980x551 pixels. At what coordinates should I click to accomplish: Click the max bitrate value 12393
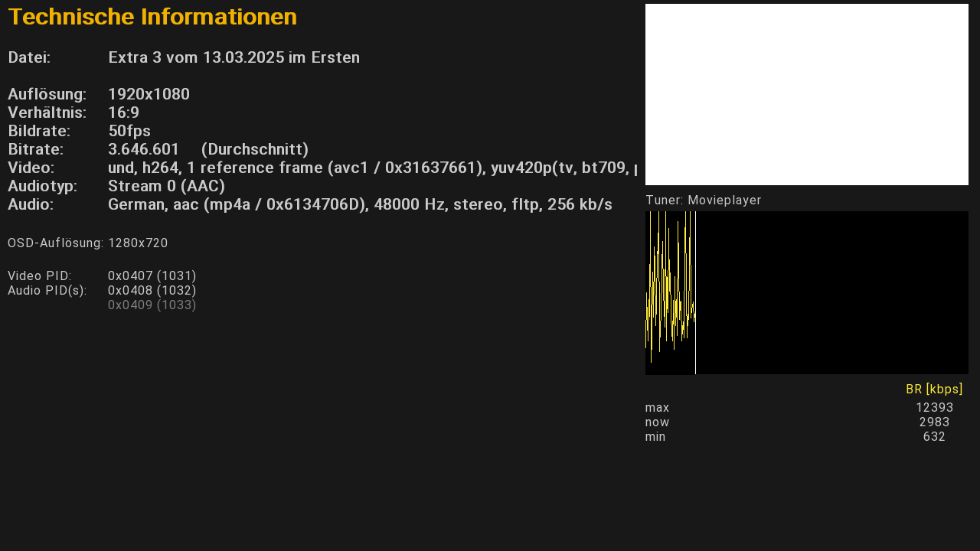(934, 408)
